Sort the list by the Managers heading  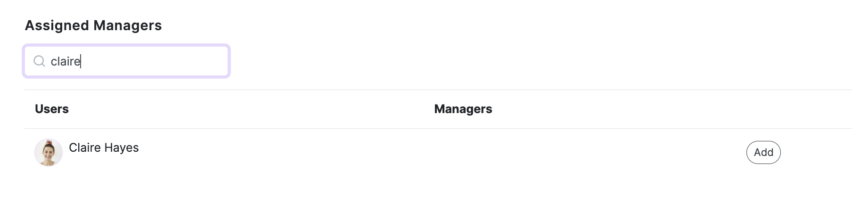click(x=463, y=109)
